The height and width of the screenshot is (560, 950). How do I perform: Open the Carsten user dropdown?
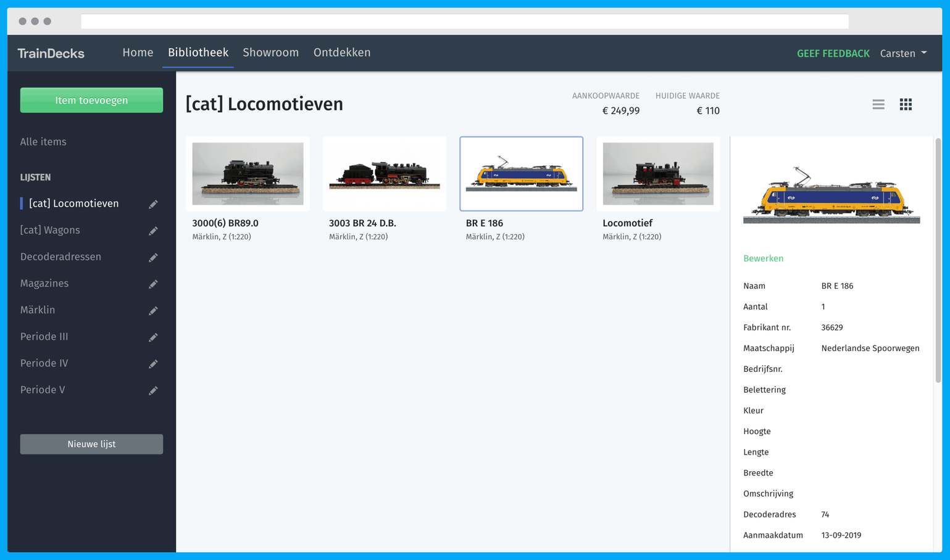pos(903,54)
